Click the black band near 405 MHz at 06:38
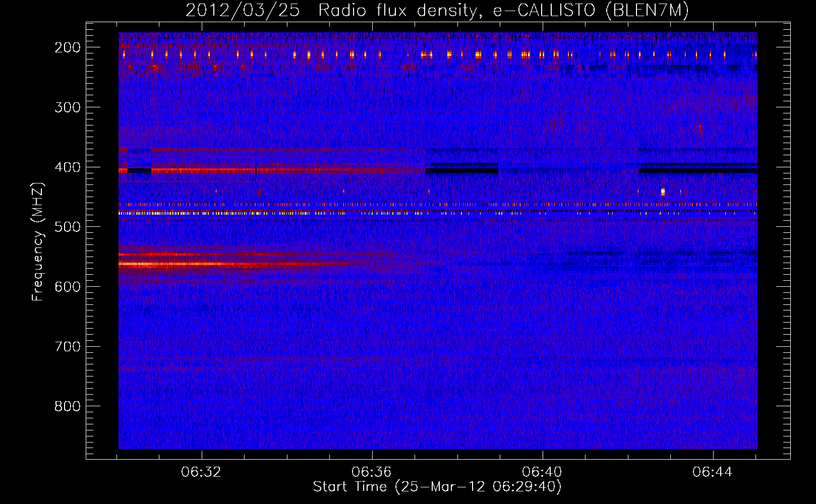The image size is (816, 504). click(462, 171)
